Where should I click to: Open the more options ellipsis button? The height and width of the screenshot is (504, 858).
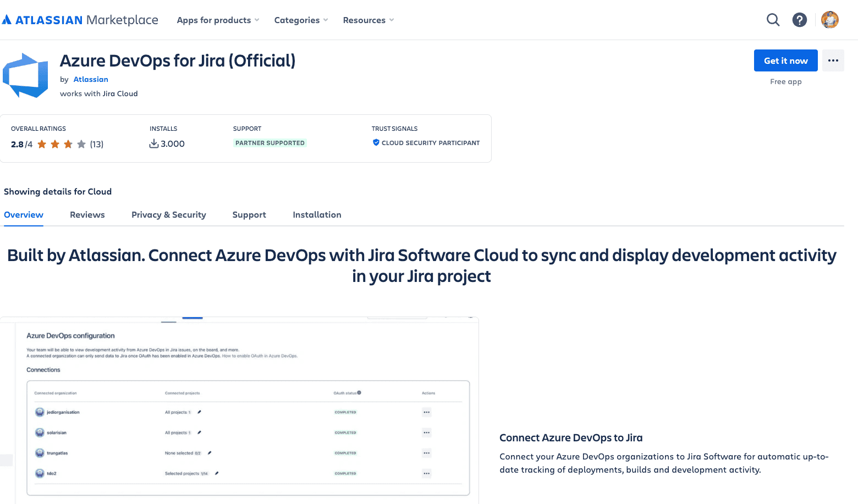click(x=833, y=60)
